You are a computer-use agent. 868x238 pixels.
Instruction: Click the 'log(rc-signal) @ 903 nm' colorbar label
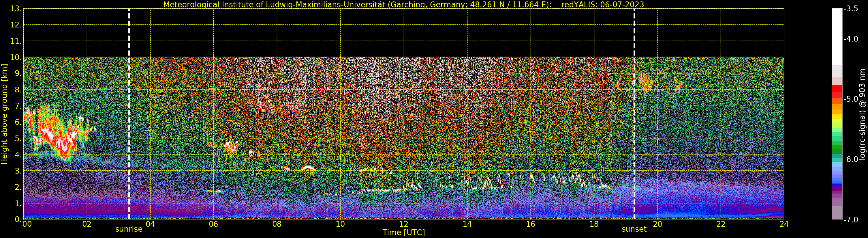click(862, 114)
